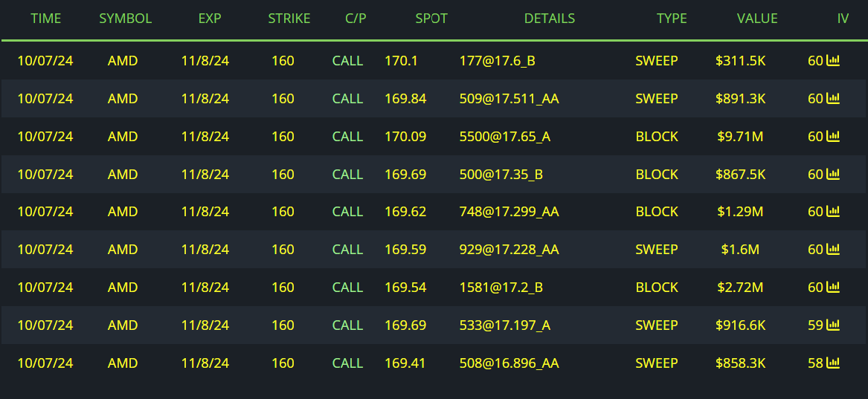Select the $311.5K value cell

point(740,61)
